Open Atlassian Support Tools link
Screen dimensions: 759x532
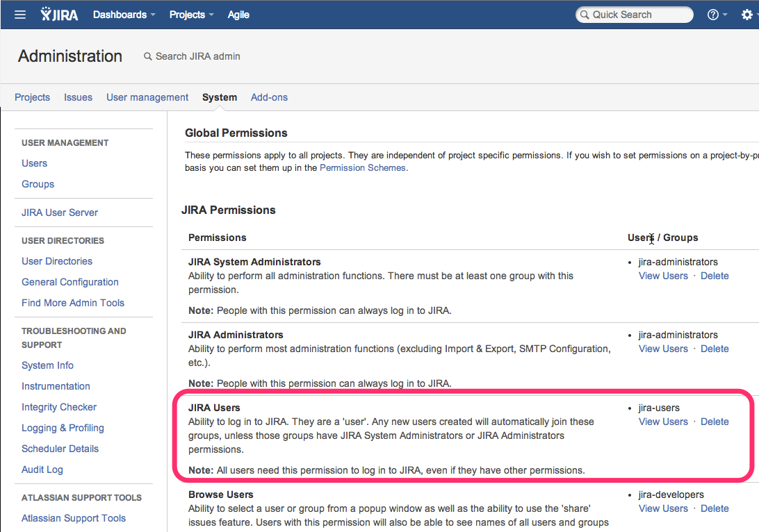pos(74,519)
